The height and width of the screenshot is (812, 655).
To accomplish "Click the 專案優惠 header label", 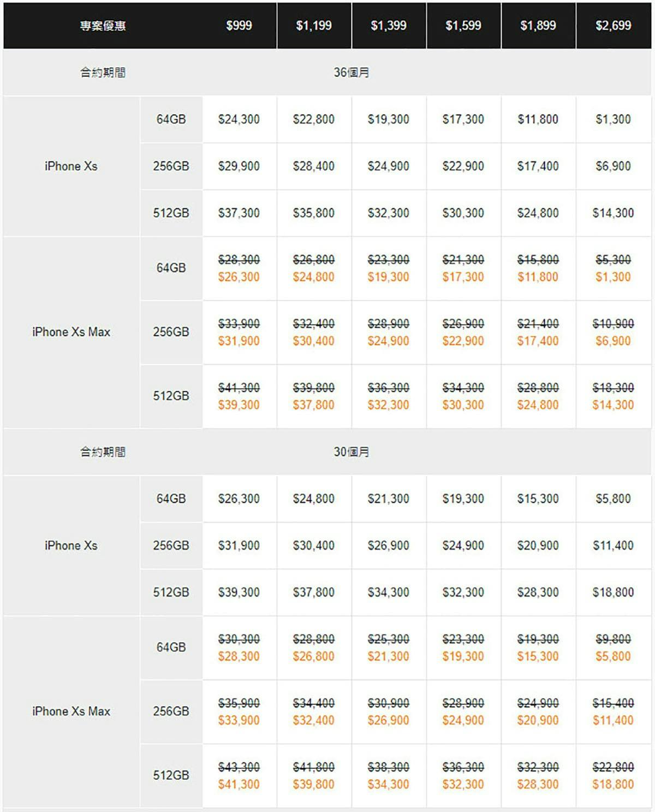I will [x=103, y=26].
